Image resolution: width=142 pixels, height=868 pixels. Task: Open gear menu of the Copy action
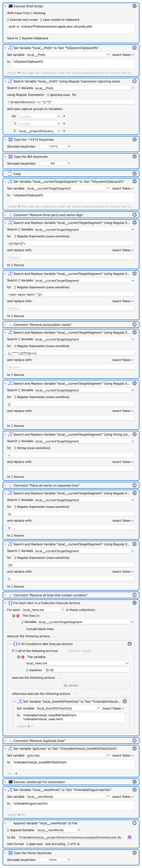[134, 174]
